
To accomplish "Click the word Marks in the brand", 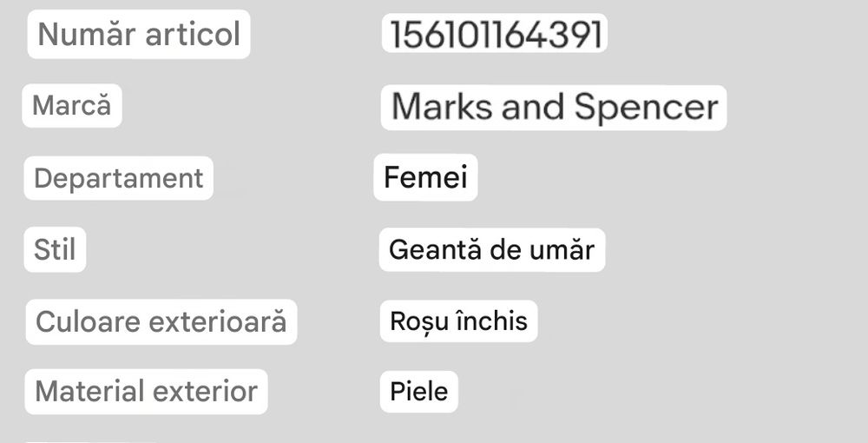I will click(x=442, y=106).
